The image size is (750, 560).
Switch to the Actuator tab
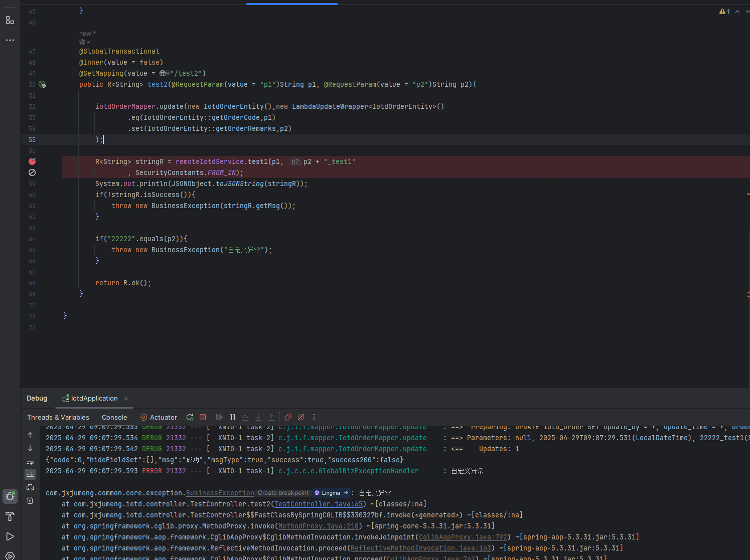pyautogui.click(x=159, y=417)
